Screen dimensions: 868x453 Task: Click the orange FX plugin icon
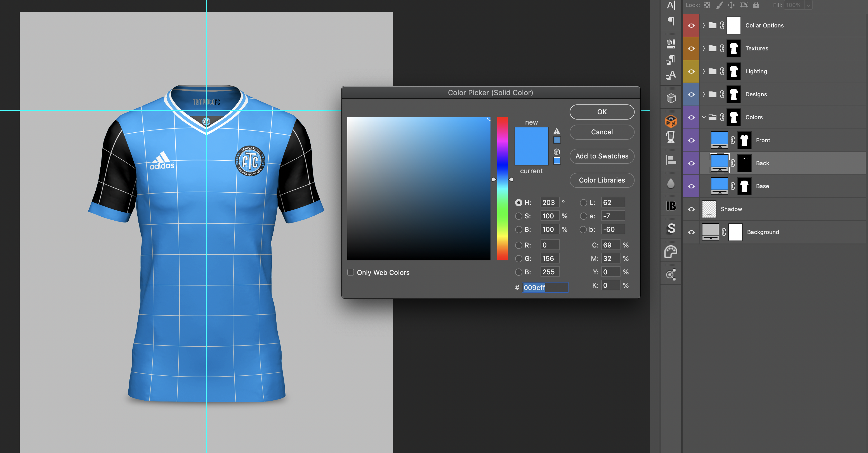click(671, 121)
